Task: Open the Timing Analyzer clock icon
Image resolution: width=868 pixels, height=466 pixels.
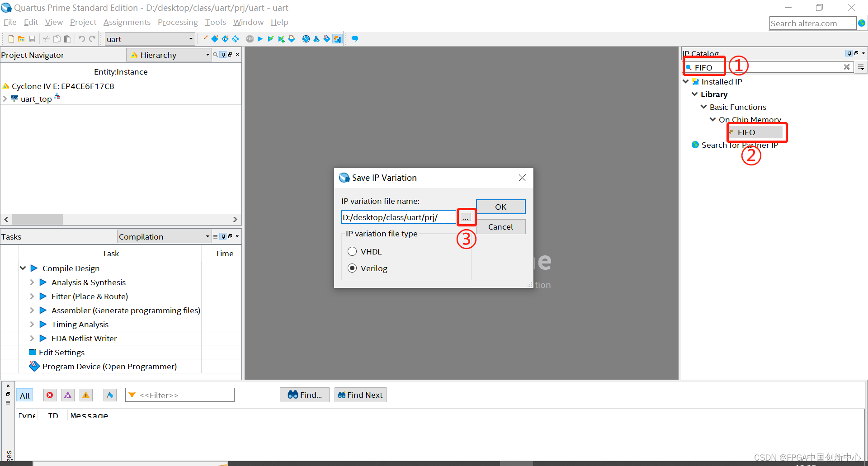Action: point(306,39)
